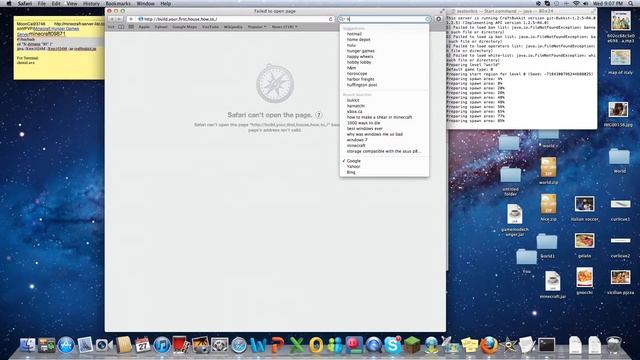This screenshot has height=360, width=640.
Task: Open the History menu
Action: tap(91, 3)
